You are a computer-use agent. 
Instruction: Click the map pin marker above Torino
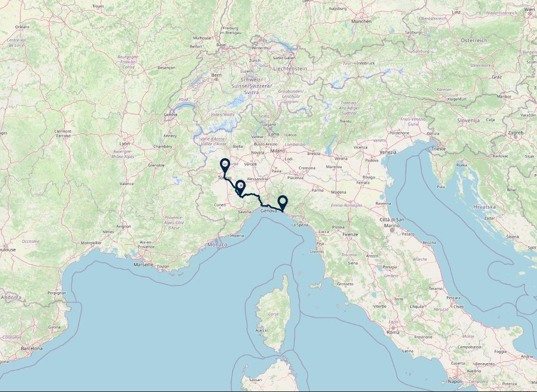pos(225,165)
